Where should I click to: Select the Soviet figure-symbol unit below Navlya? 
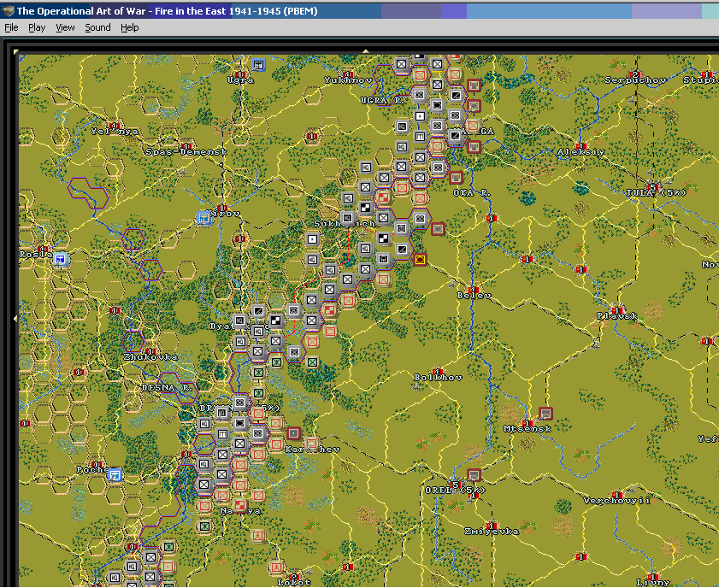[x=258, y=536]
